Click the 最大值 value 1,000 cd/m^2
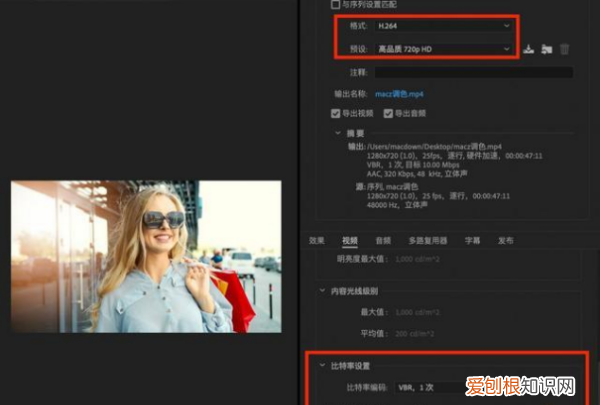Image resolution: width=600 pixels, height=405 pixels. (x=417, y=312)
